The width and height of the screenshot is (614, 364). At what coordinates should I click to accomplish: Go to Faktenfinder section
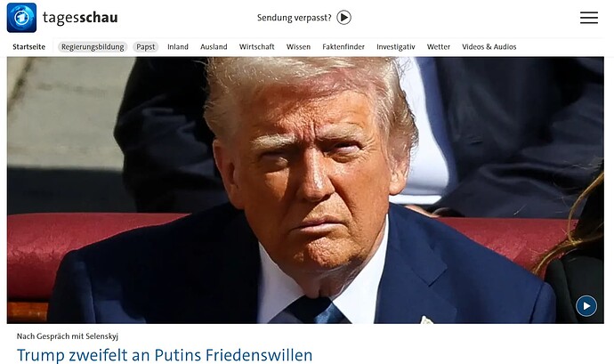pyautogui.click(x=343, y=47)
